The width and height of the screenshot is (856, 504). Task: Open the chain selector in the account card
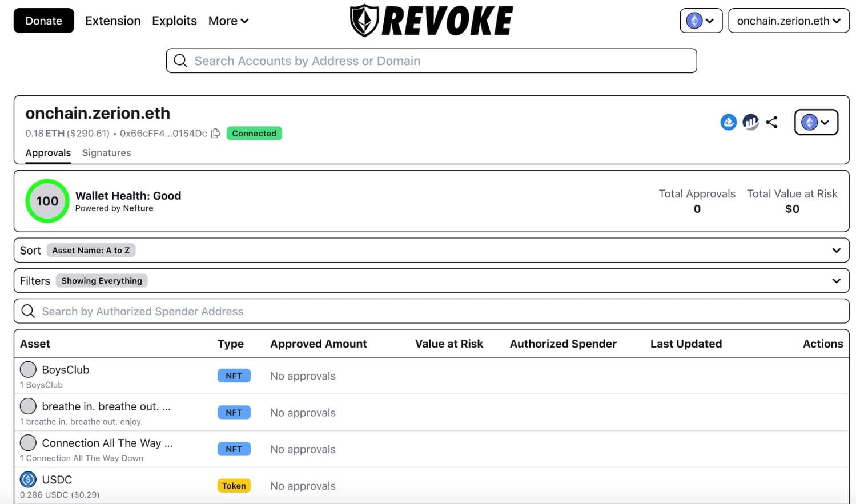coord(816,122)
